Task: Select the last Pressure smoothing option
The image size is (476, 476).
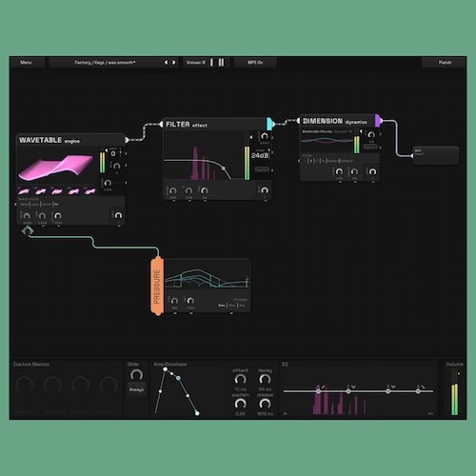Action: pos(242,306)
